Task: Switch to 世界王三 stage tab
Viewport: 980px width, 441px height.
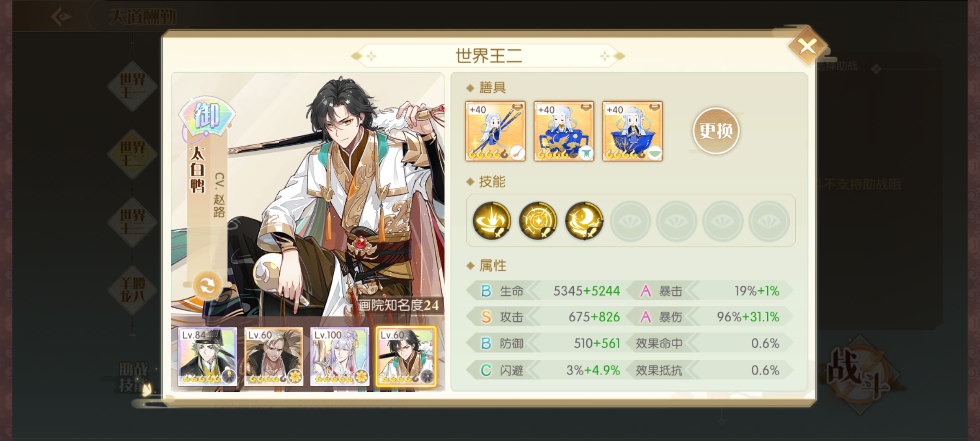Action: [x=132, y=222]
